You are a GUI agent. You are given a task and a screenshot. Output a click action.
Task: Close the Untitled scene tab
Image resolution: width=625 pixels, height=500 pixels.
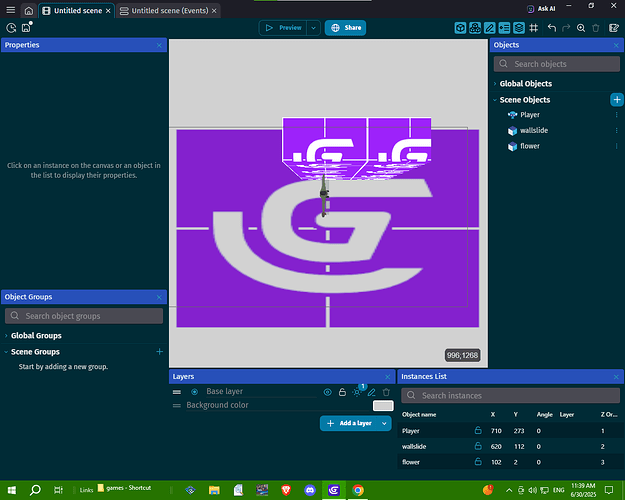click(x=108, y=11)
